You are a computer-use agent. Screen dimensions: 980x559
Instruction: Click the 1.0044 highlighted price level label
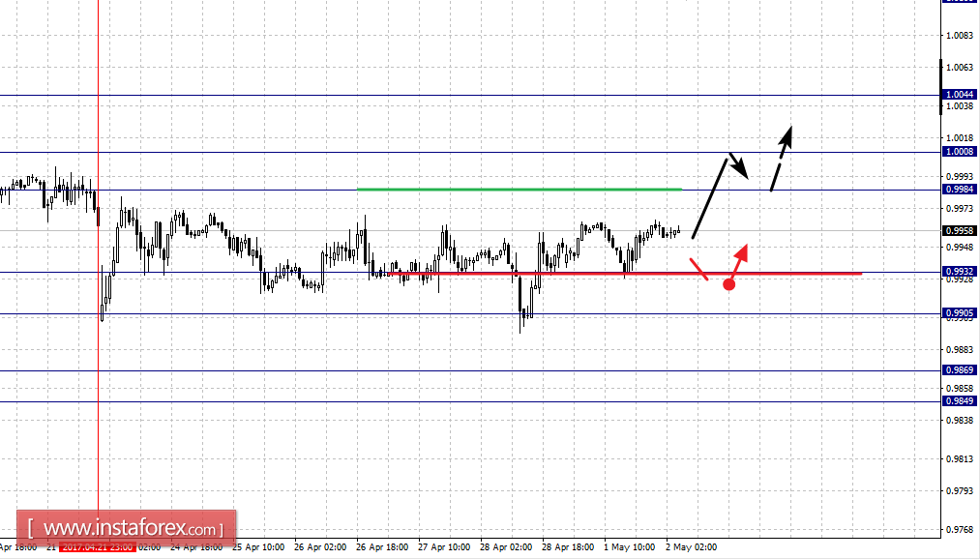[x=960, y=95]
